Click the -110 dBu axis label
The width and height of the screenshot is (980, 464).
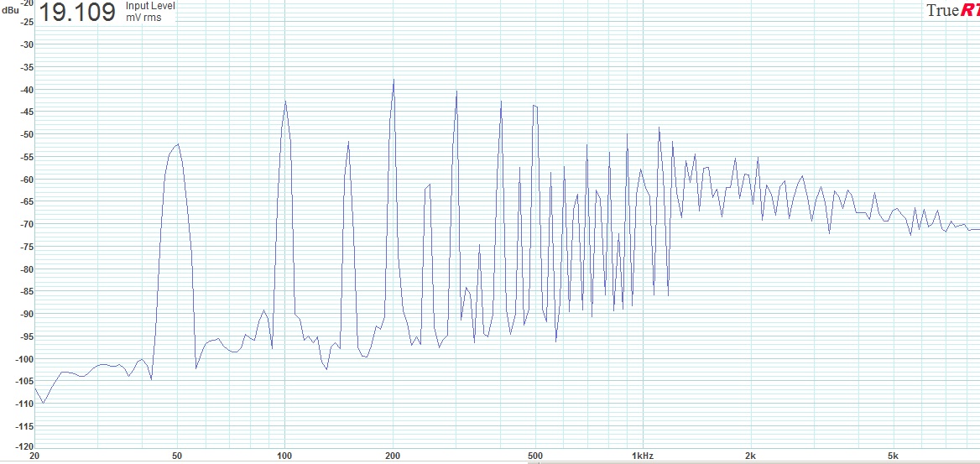[x=23, y=404]
